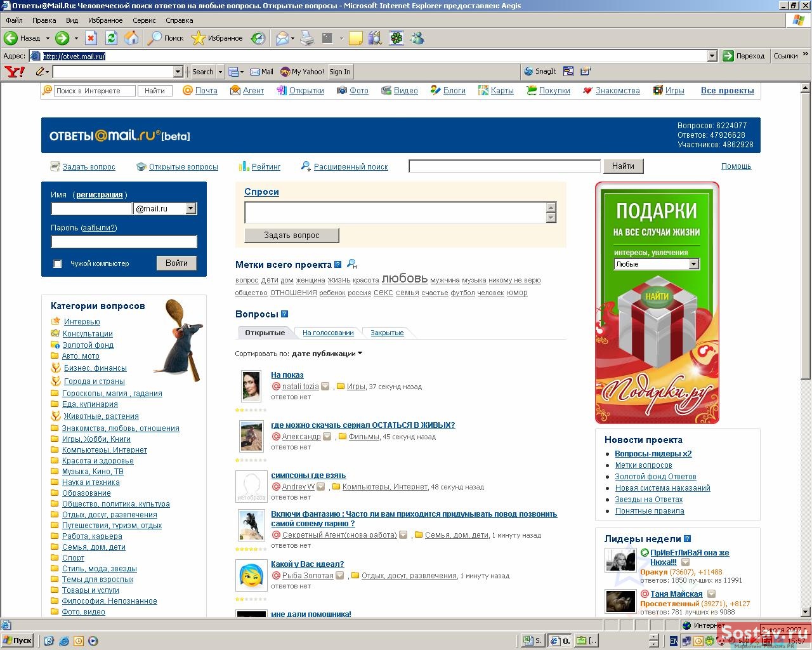The image size is (812, 650).
Task: Click the printer icon in the toolbar
Action: 307,38
